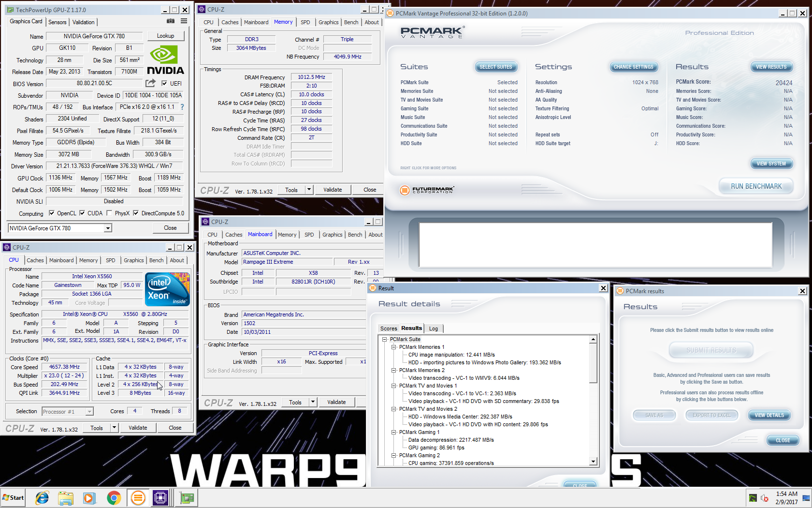Collapse the PCMark Memories 2 node
This screenshot has width=812, height=508.
(x=394, y=370)
